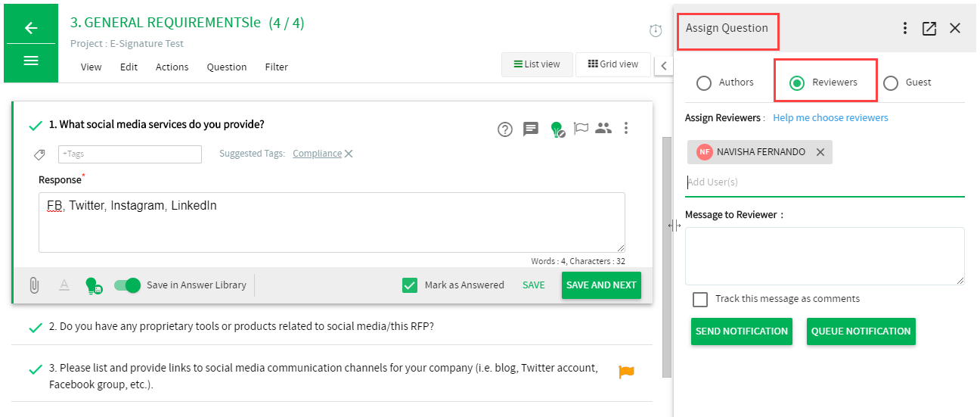Open the hamburger navigation menu
This screenshot has height=417, width=980.
(31, 61)
